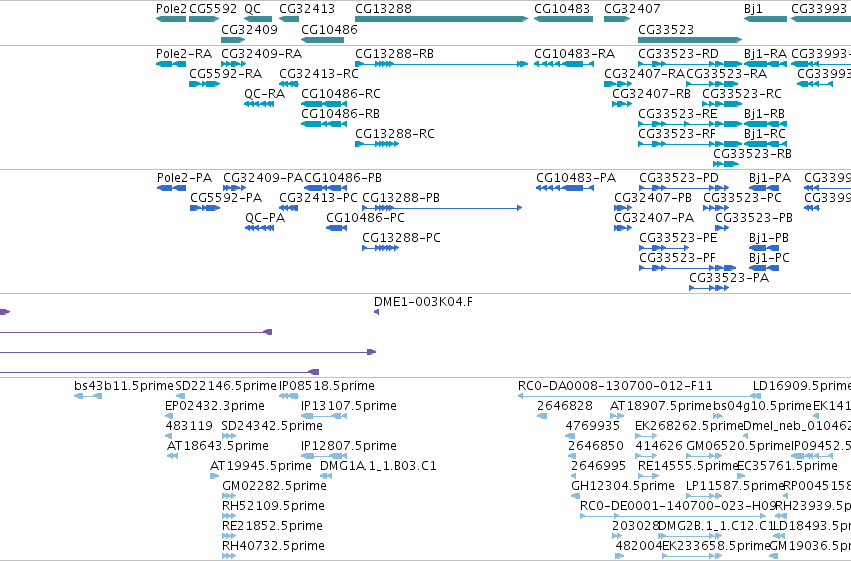Click the QC gene arrow
The height and width of the screenshot is (561, 851).
point(258,20)
